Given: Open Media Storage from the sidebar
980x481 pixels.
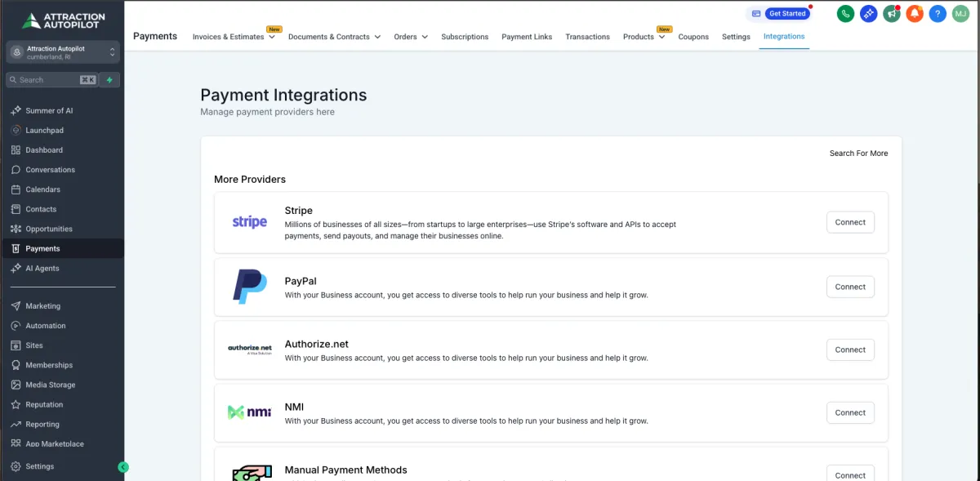Looking at the screenshot, I should (50, 385).
